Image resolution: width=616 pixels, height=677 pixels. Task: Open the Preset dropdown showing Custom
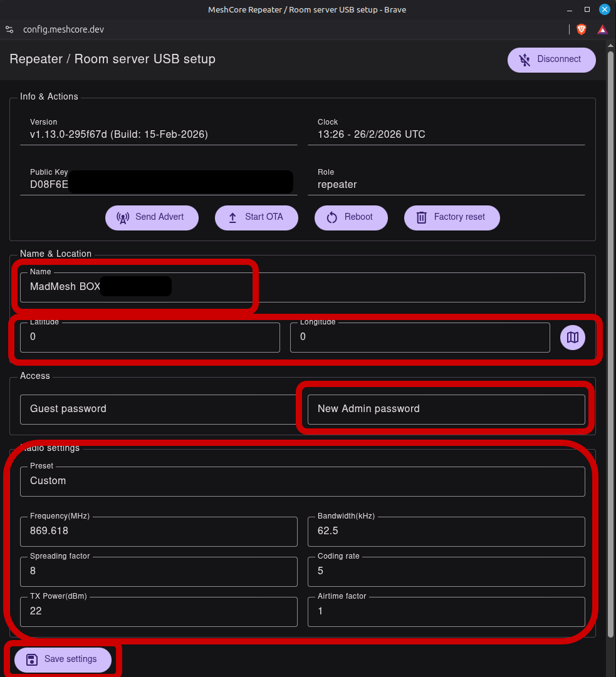point(303,481)
